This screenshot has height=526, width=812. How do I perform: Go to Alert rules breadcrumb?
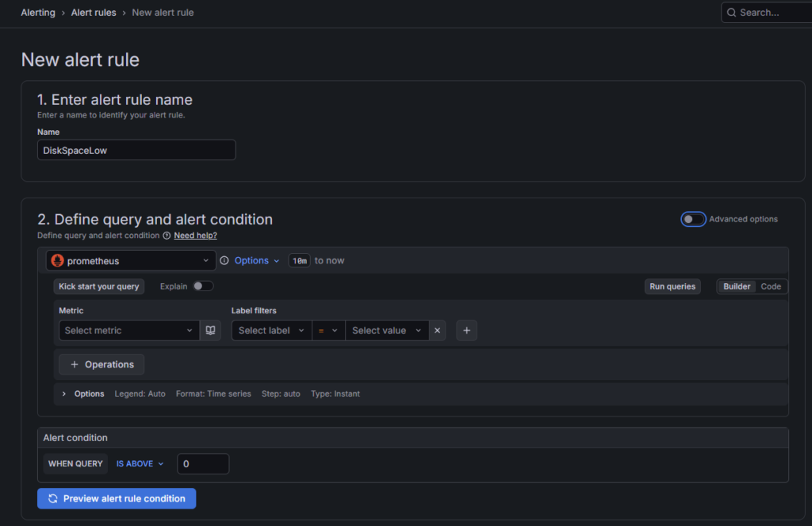click(x=94, y=13)
